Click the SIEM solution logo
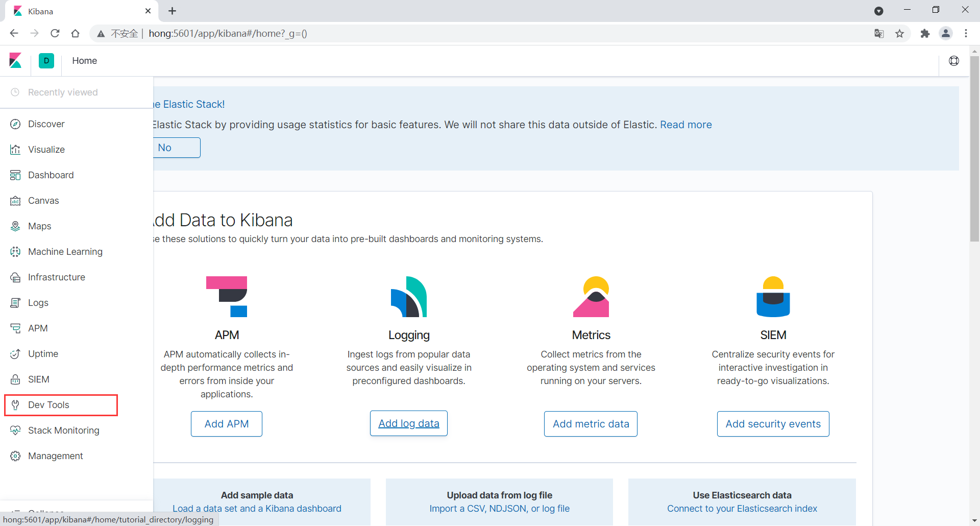The image size is (980, 526). click(773, 297)
